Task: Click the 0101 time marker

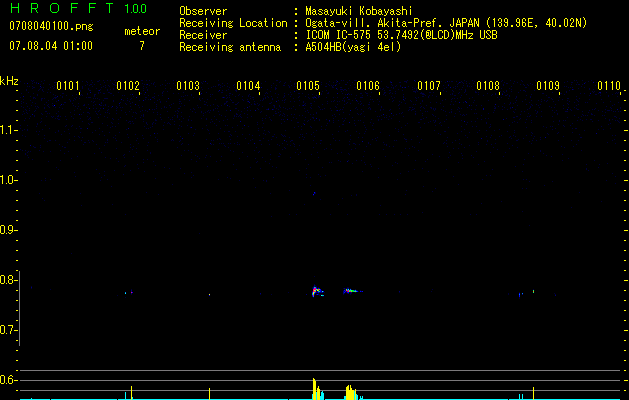Action: pos(67,86)
